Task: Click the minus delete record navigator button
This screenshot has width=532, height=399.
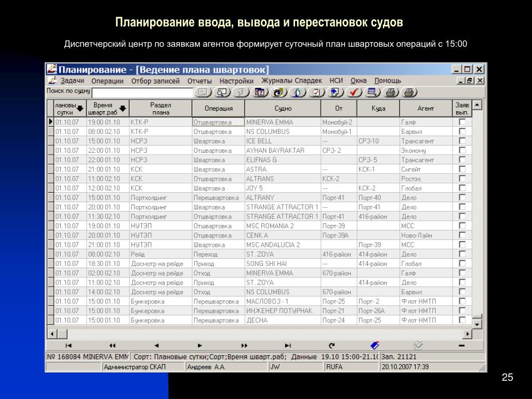Action: [x=461, y=345]
